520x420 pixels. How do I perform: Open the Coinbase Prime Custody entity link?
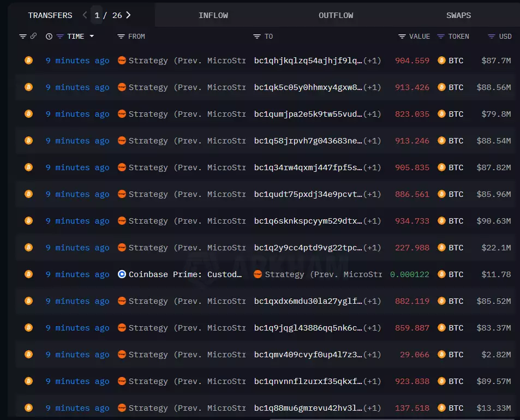[186, 274]
